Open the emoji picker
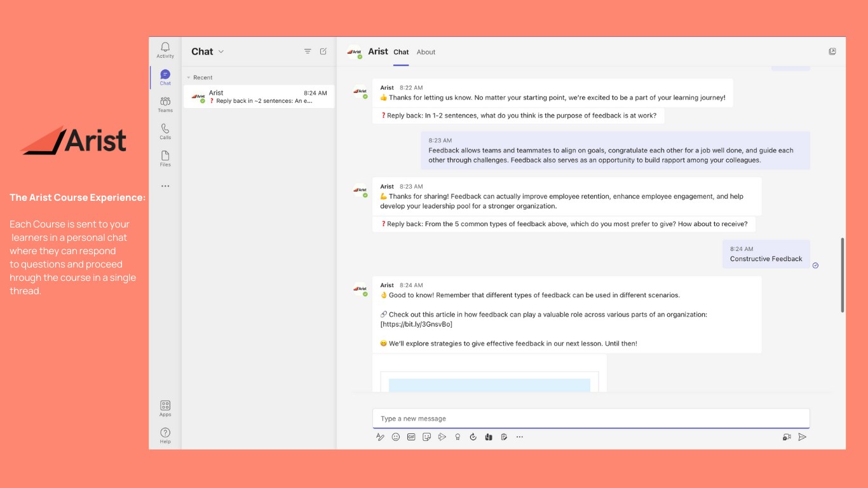 (x=396, y=437)
